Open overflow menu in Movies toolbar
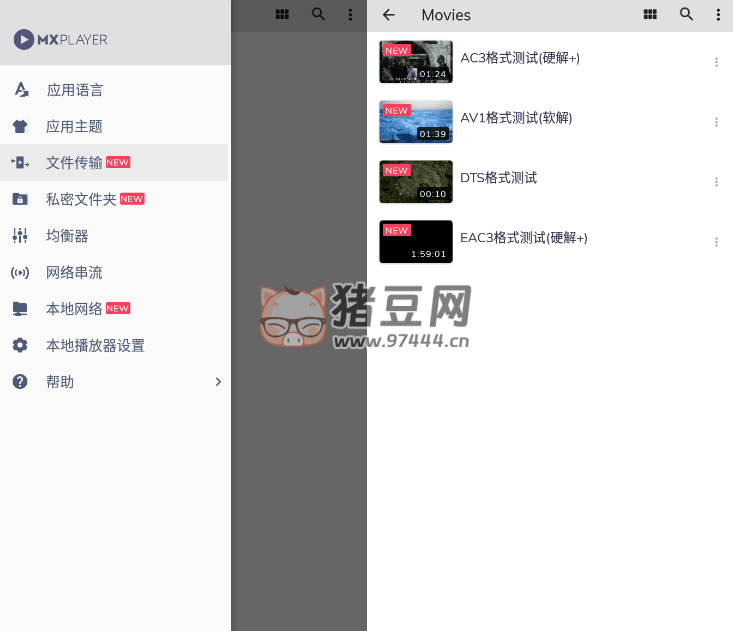 [x=718, y=15]
